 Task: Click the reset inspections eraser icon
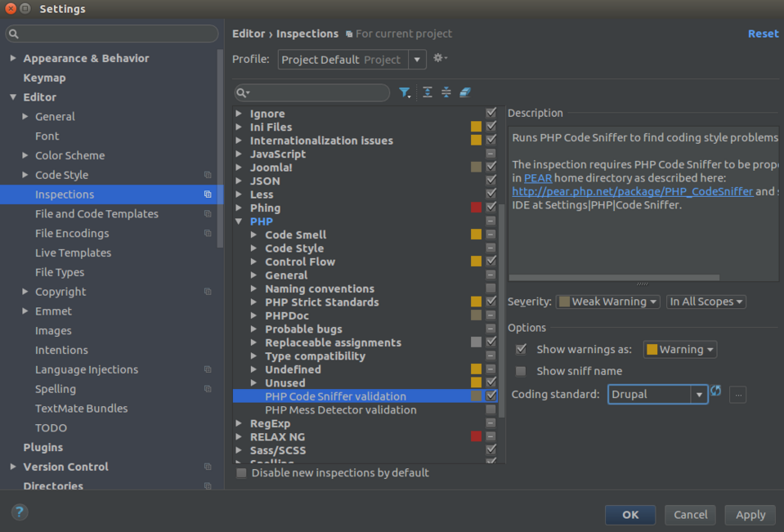465,92
